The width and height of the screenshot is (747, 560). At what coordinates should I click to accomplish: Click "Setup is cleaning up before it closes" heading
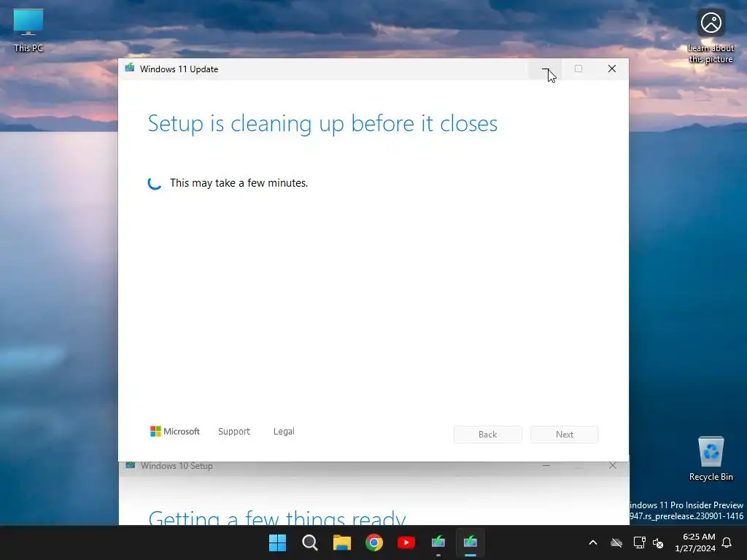click(322, 124)
